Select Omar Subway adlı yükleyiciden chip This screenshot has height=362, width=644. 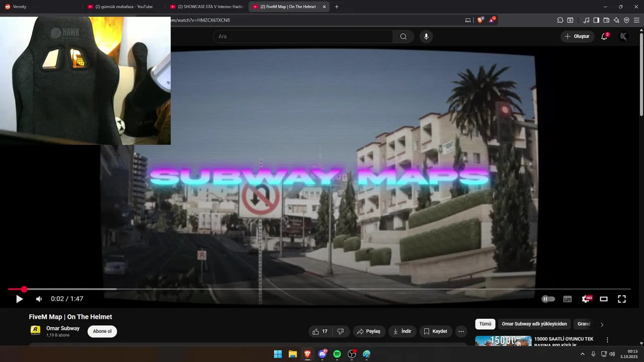coord(534,324)
